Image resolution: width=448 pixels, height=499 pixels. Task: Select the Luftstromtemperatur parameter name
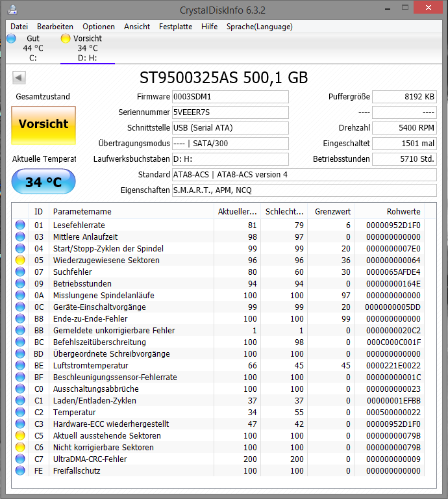[x=91, y=365]
